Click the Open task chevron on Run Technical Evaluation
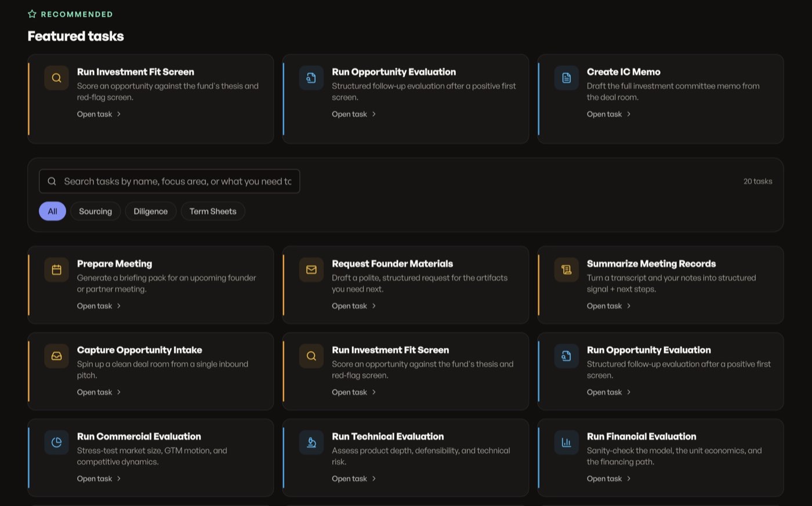Image resolution: width=812 pixels, height=506 pixels. coord(374,479)
